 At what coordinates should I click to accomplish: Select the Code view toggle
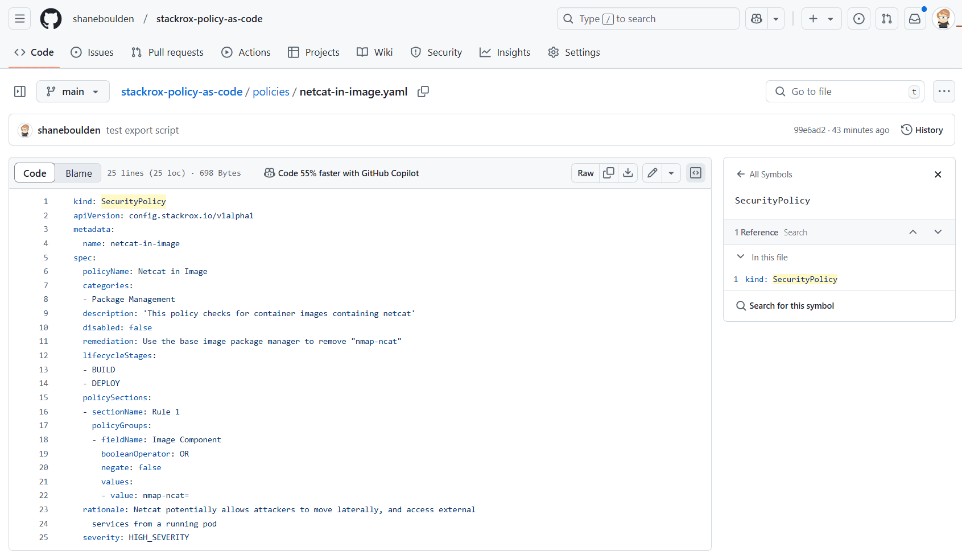pos(35,173)
